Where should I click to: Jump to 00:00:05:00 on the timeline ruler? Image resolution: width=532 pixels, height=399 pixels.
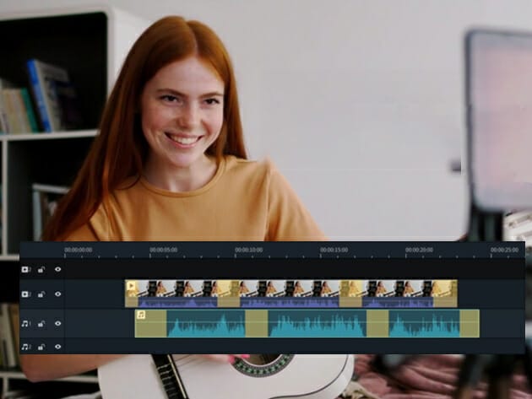(x=163, y=251)
